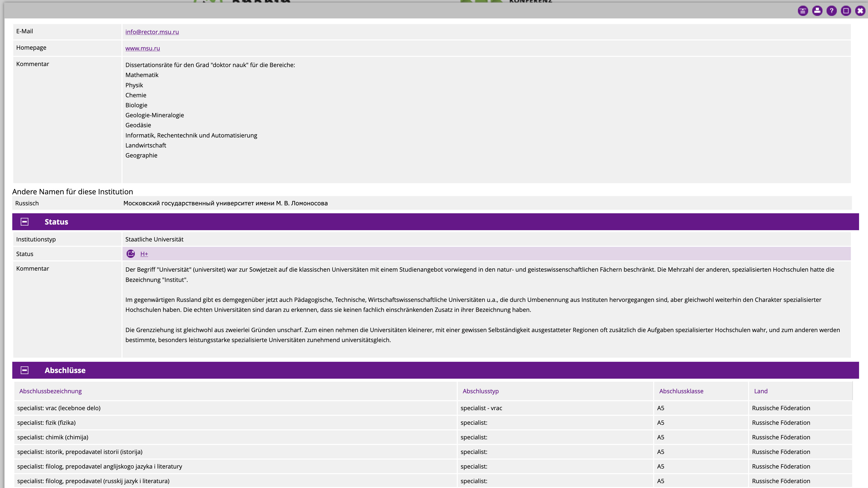Open specialist: istorik, prepodavatel istorii entry
The width and height of the screenshot is (868, 488).
[80, 452]
